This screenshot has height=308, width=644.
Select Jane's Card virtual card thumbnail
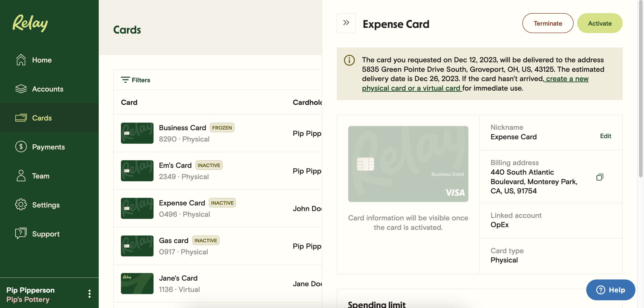(x=137, y=283)
